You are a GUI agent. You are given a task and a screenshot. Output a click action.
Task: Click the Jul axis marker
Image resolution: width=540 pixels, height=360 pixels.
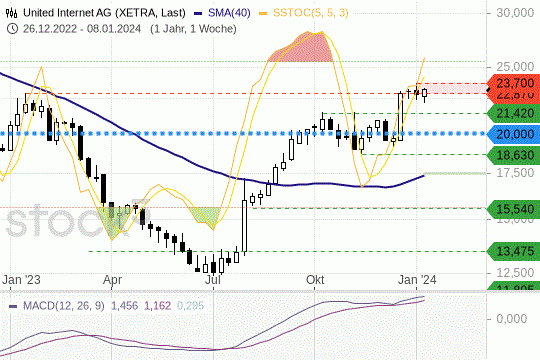(213, 280)
